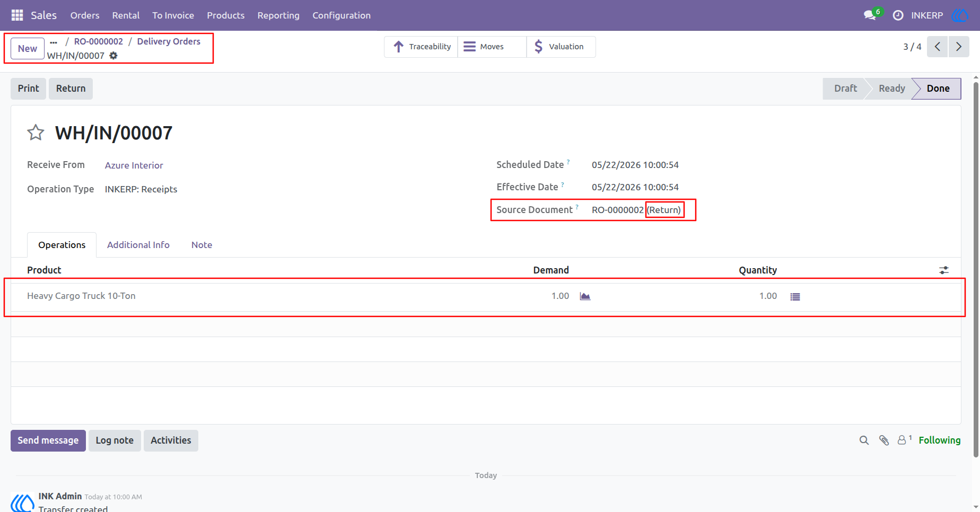Open the activities clock icon in the top bar
The height and width of the screenshot is (512, 980).
(898, 15)
